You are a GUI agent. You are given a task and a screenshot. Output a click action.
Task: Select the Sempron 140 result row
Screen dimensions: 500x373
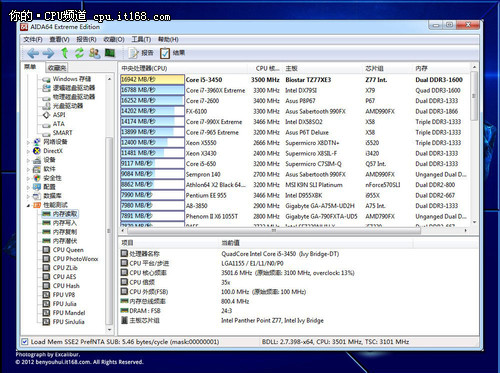pyautogui.click(x=294, y=174)
